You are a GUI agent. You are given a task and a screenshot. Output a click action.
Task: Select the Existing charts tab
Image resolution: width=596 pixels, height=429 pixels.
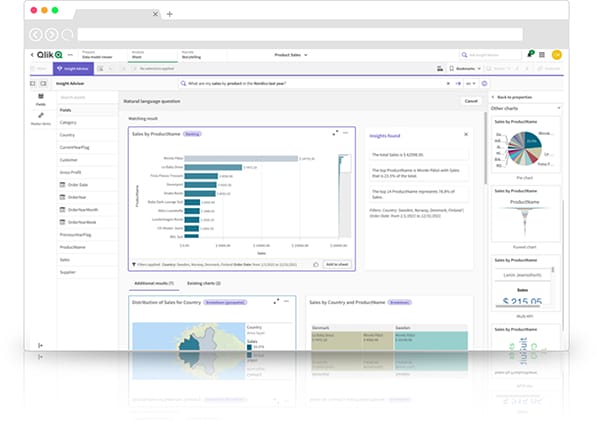pyautogui.click(x=204, y=283)
